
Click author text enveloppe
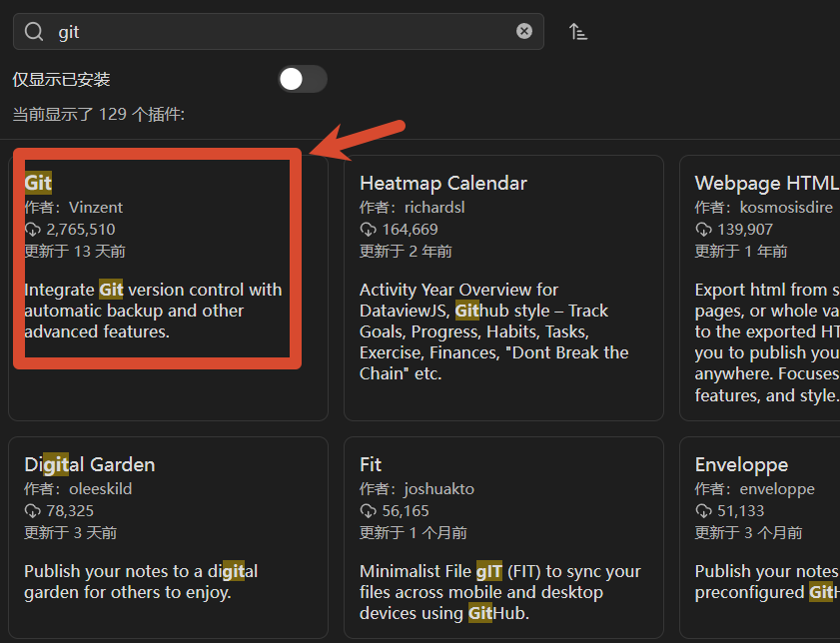[x=777, y=489]
